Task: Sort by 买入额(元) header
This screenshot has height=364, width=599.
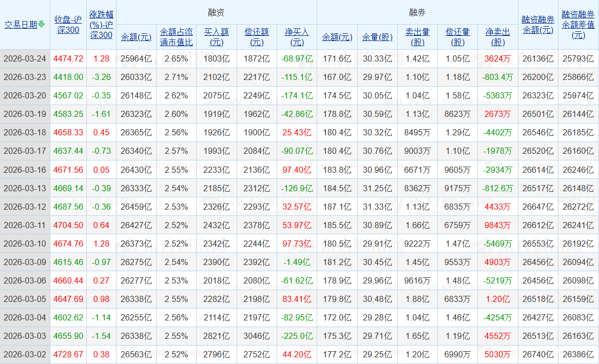Action: click(216, 37)
